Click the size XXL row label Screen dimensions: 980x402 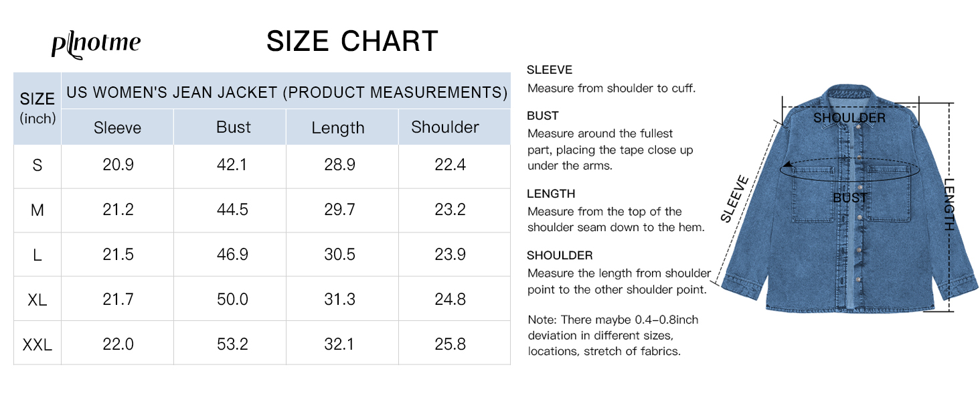coord(37,345)
